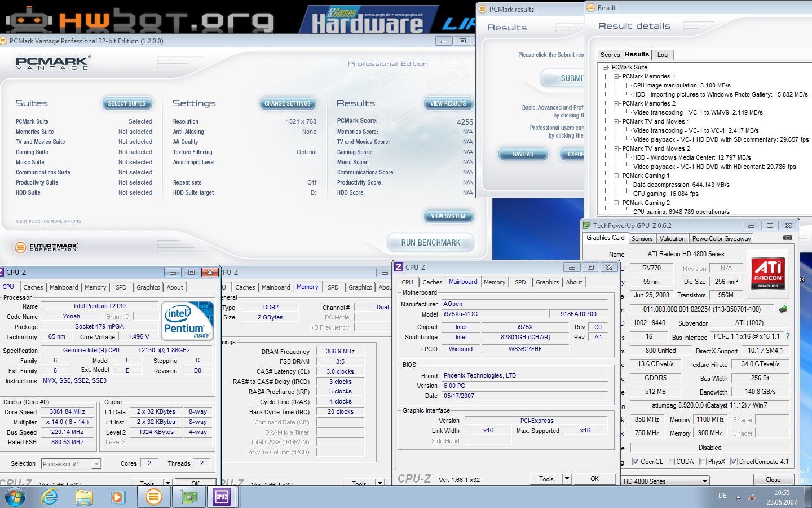812x508 pixels.
Task: Click the VIEW RESULTS button
Action: [x=448, y=103]
